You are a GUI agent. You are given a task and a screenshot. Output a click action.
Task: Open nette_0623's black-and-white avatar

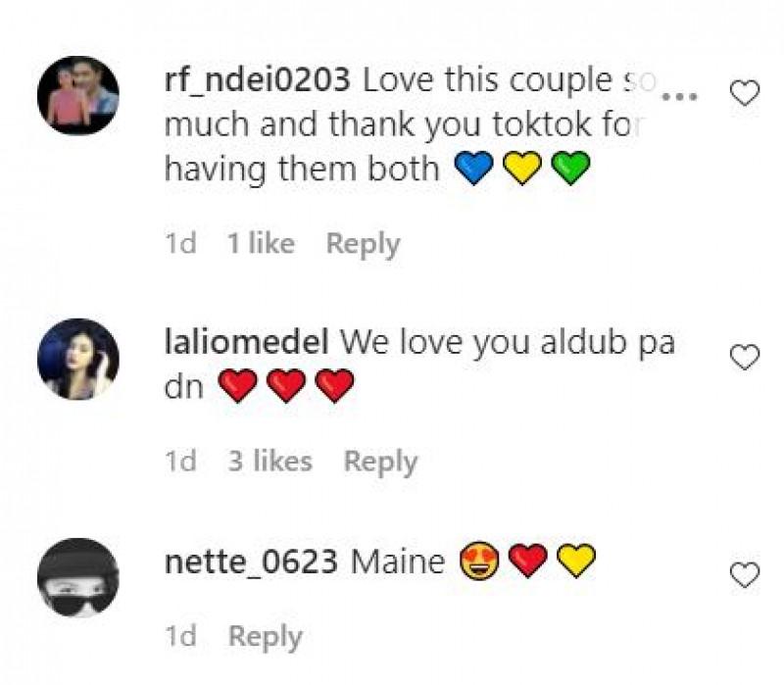click(78, 577)
